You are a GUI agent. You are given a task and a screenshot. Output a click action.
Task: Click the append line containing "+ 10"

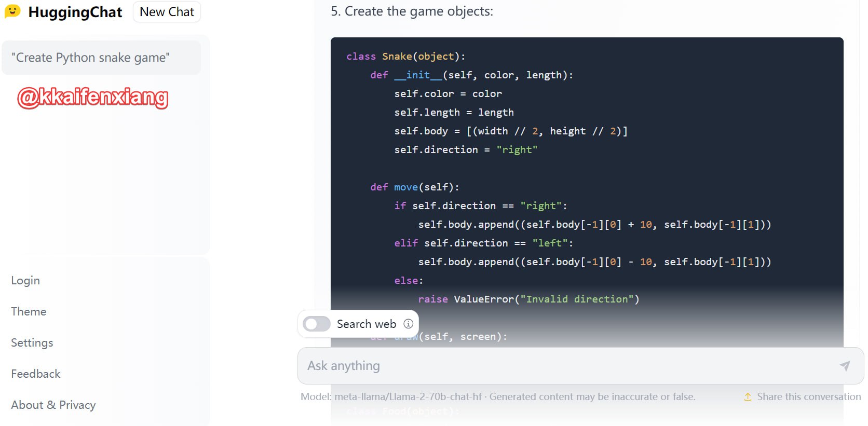point(594,224)
